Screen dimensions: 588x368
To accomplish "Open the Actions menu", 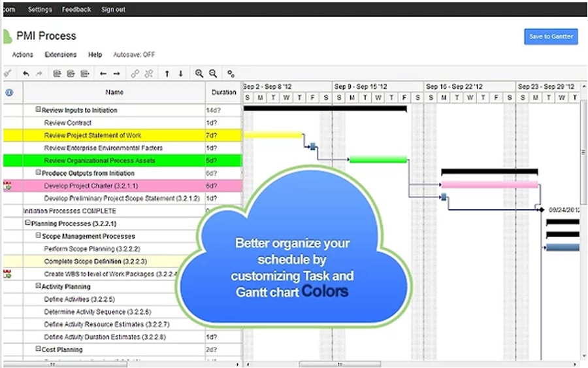I will pos(23,55).
